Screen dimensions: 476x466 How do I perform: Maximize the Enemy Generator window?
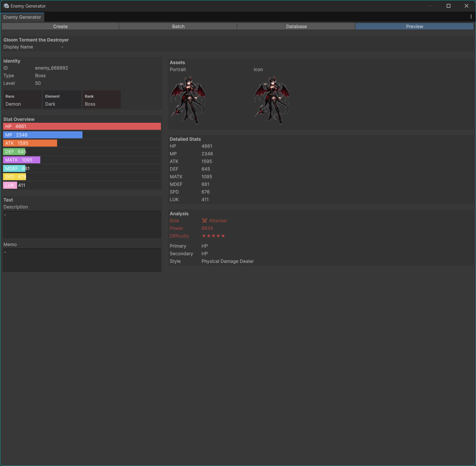449,6
